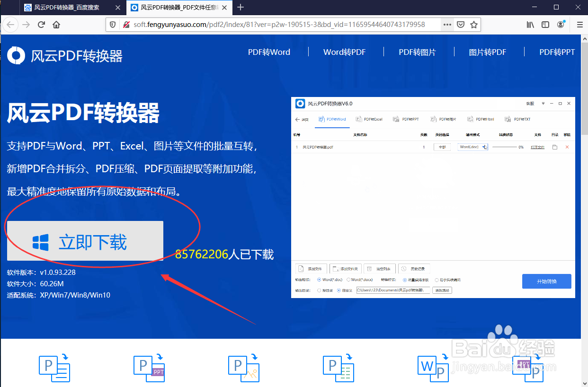This screenshot has width=588, height=387.
Task: Click the 历史记录 clock icon
Action: click(x=403, y=268)
